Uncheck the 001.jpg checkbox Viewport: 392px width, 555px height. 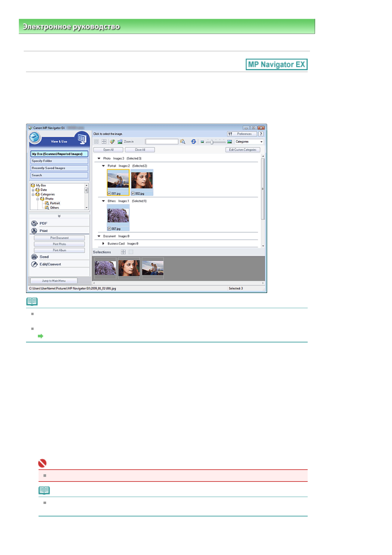click(109, 194)
